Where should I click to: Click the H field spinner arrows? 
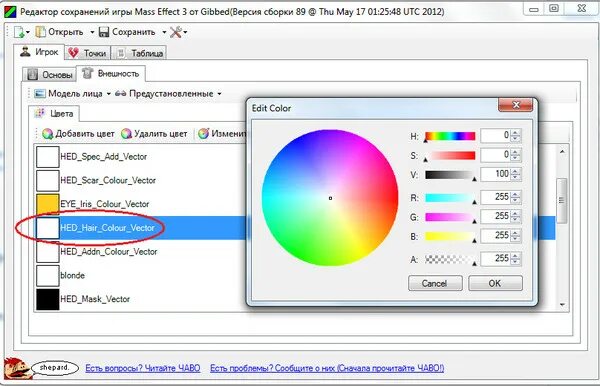[x=515, y=135]
